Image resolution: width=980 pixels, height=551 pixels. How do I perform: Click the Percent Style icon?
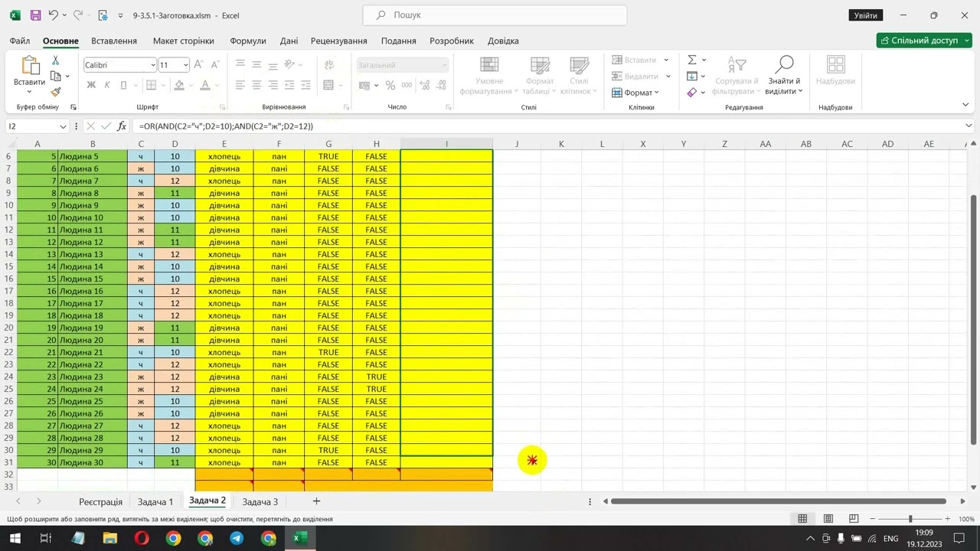pyautogui.click(x=390, y=85)
